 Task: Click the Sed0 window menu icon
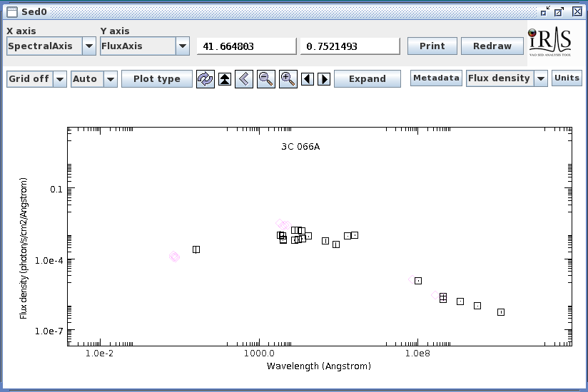(12, 12)
